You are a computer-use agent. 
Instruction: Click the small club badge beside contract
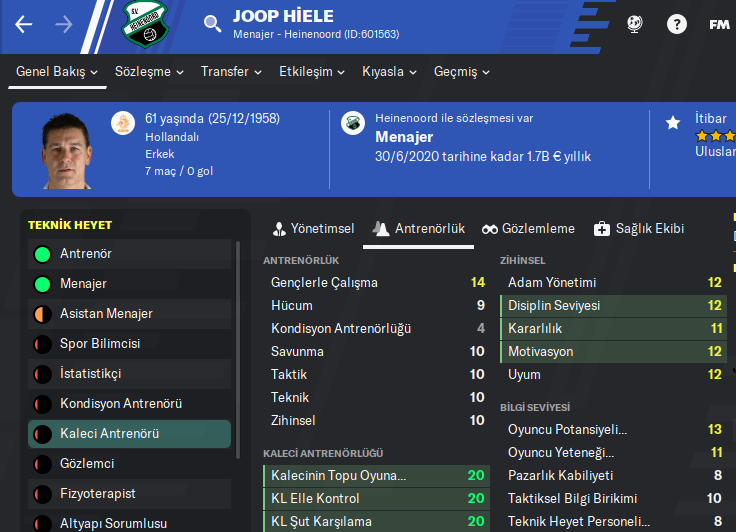pos(352,123)
